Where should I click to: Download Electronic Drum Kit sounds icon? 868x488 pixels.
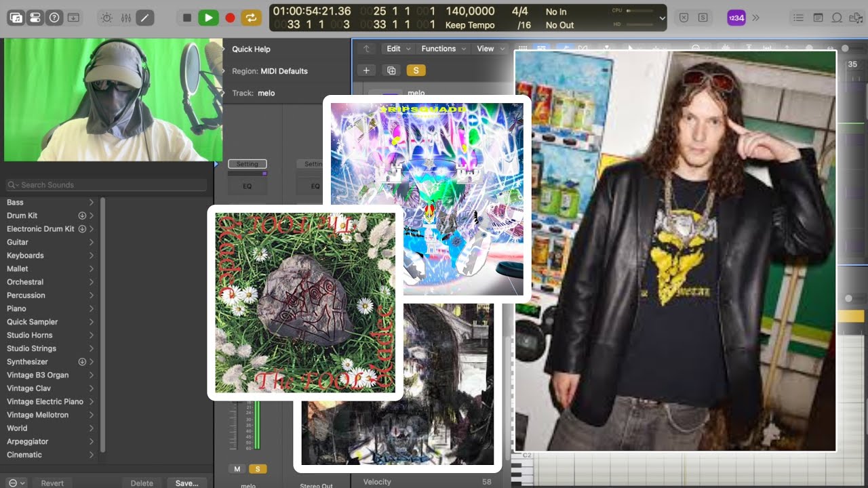coord(82,229)
